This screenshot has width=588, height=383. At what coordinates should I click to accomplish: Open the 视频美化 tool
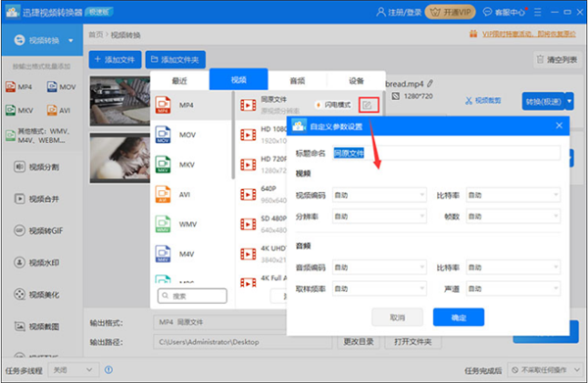click(x=37, y=294)
